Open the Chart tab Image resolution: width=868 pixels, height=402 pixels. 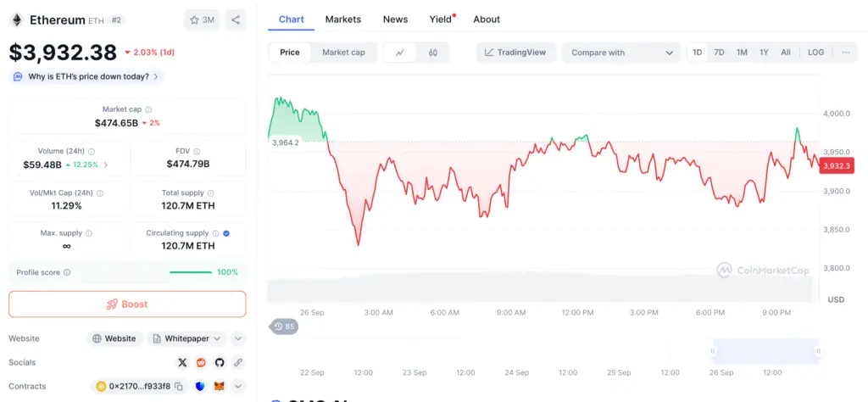292,20
